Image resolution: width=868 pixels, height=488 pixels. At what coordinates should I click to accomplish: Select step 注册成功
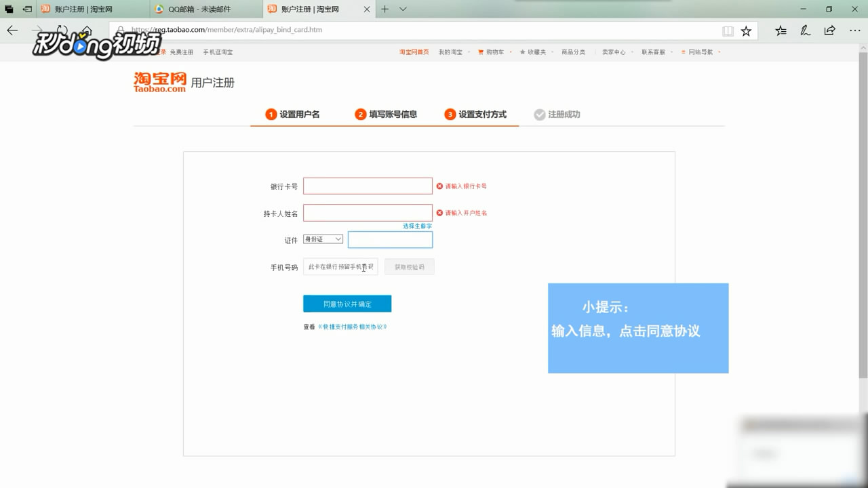(557, 115)
